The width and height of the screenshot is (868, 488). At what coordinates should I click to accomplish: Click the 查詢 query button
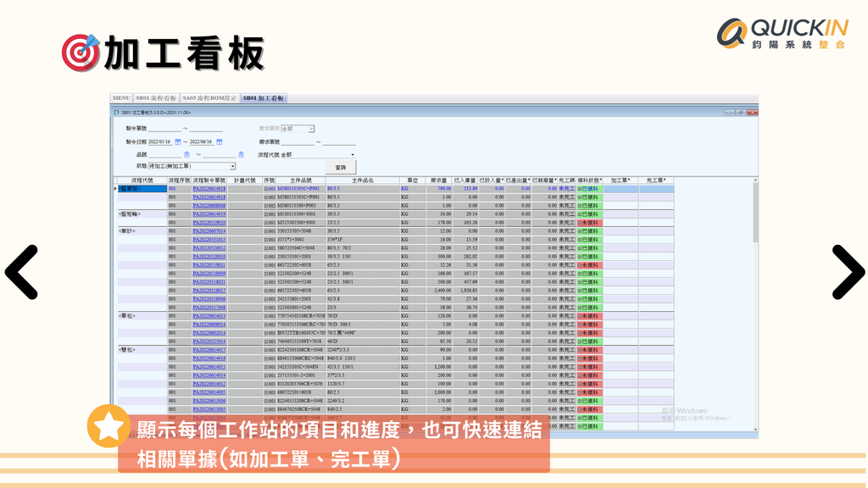click(x=342, y=167)
